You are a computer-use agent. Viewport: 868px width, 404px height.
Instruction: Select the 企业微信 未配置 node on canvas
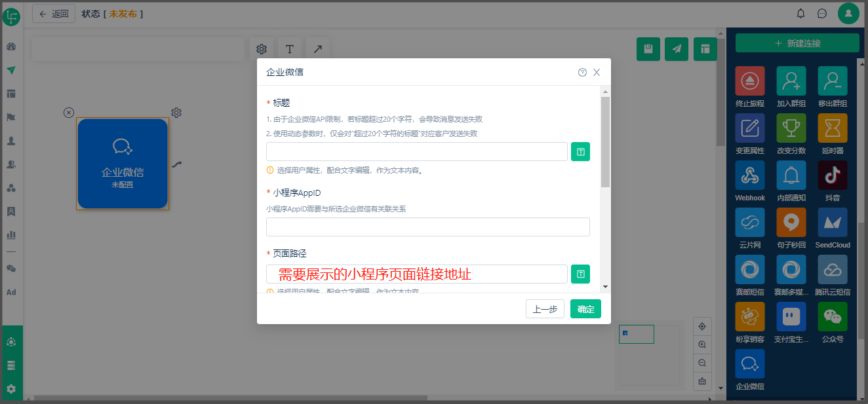click(123, 164)
